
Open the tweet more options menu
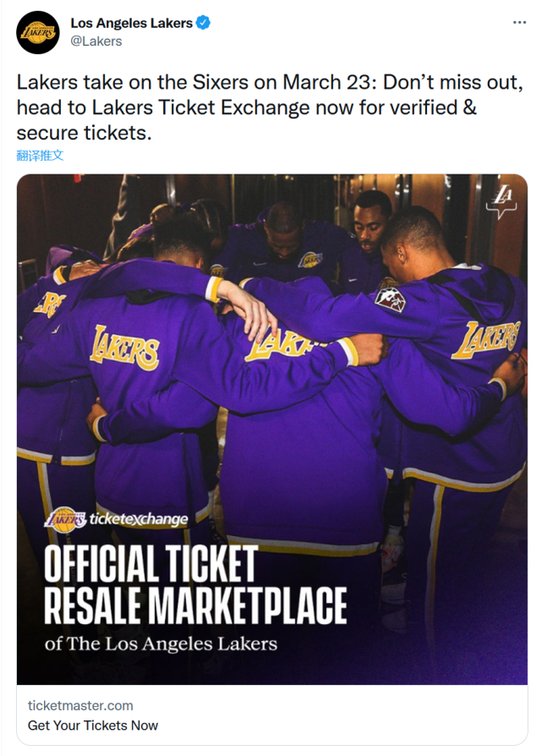point(518,21)
